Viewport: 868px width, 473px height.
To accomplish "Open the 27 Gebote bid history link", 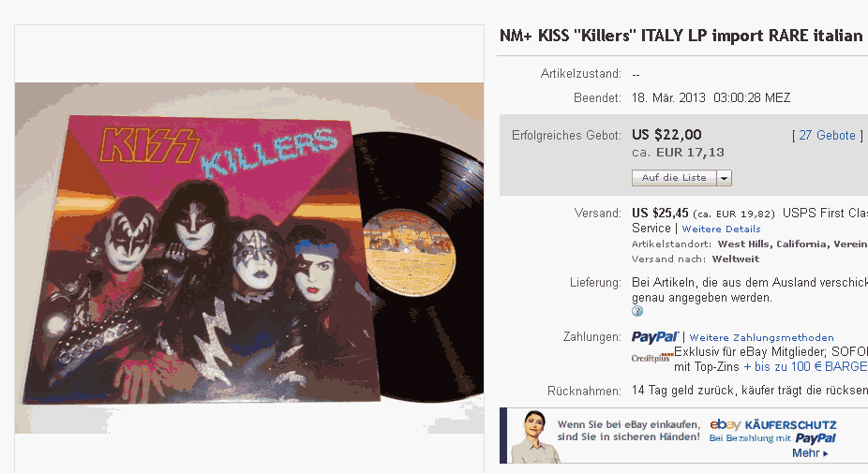I will [x=827, y=136].
